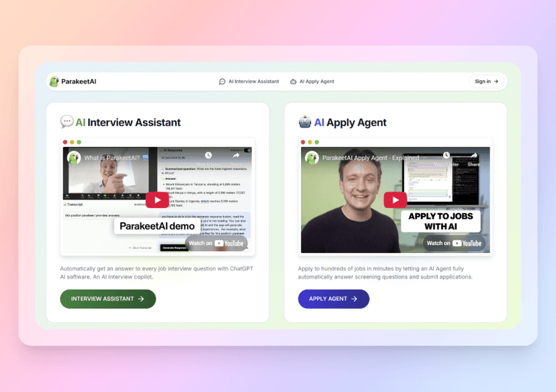
Task: Click the robot icon in navbar
Action: (293, 81)
